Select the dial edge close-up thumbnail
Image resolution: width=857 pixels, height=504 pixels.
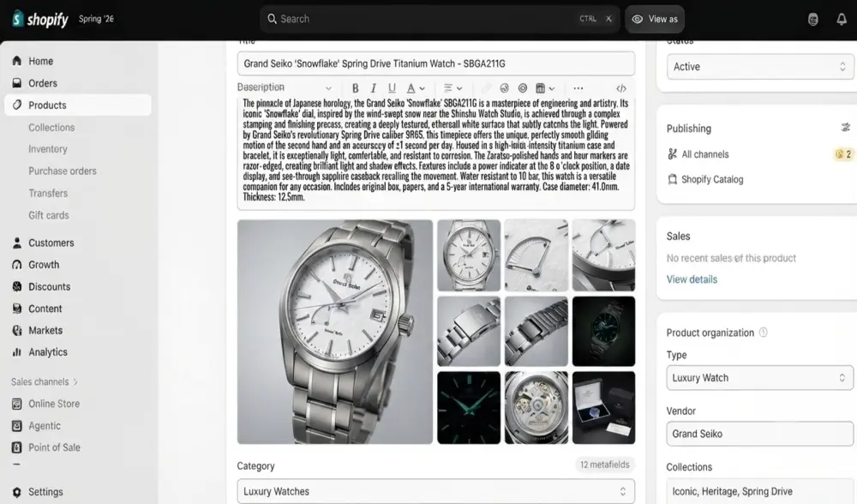tap(603, 255)
